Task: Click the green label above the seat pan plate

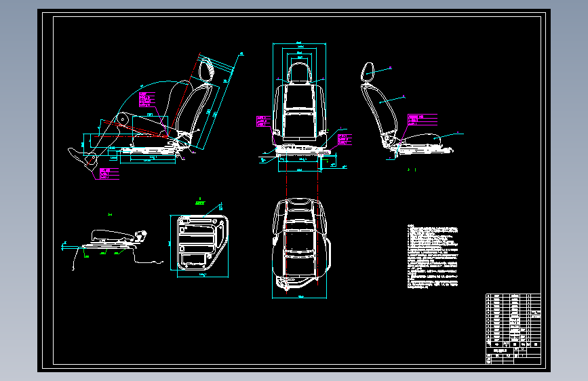Action: click(200, 202)
